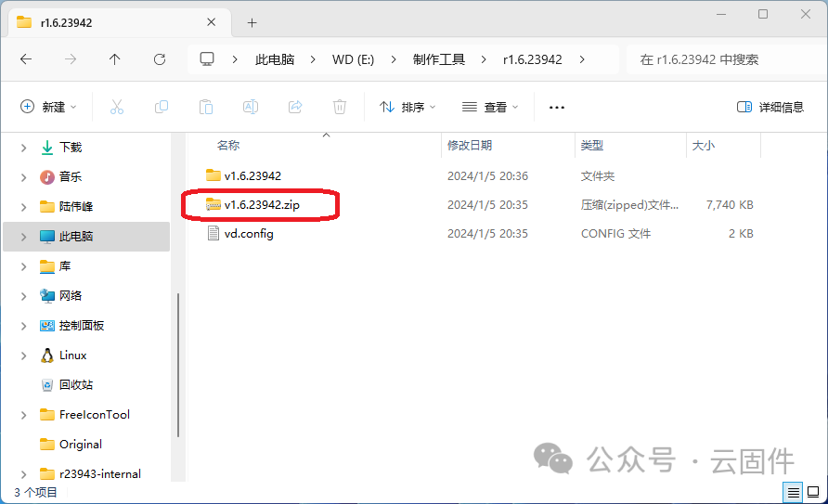Expand chevron after WD (E:) breadcrumb
828x504 pixels.
[394, 59]
